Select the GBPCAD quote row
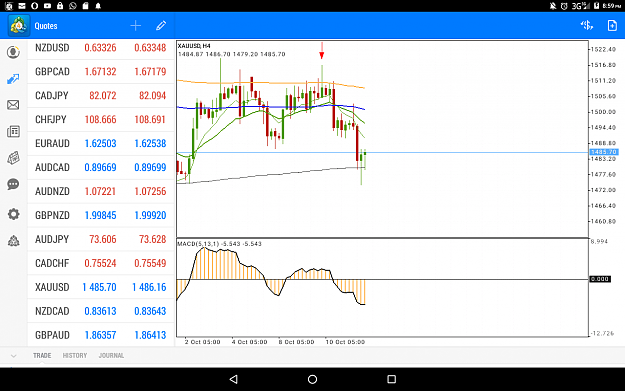Screen dimensions: 625x391 tap(101, 72)
